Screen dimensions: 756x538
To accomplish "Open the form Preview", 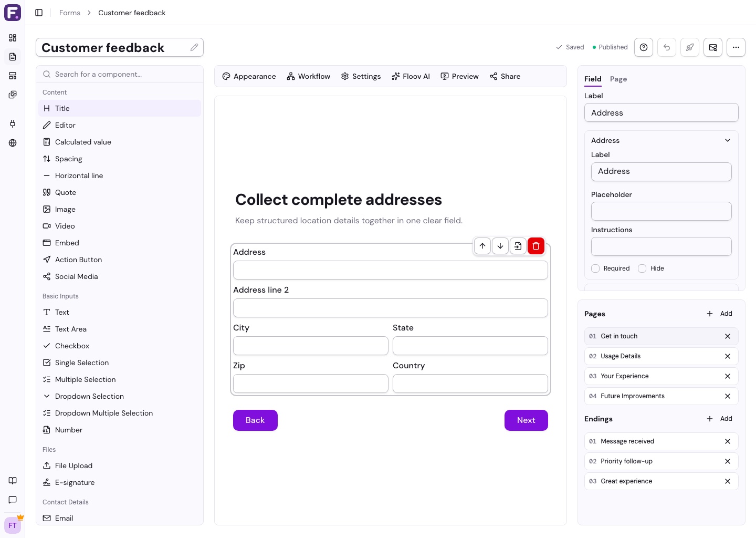I will coord(460,76).
